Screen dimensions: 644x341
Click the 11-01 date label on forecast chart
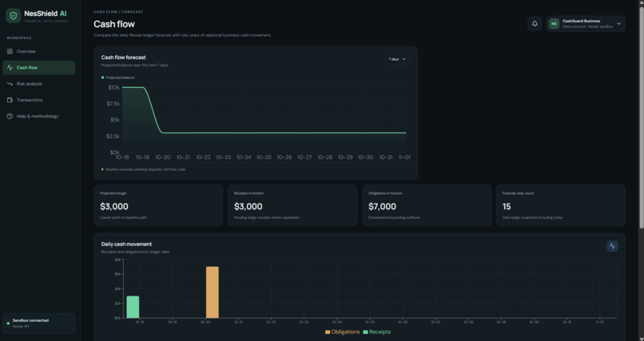tap(404, 157)
